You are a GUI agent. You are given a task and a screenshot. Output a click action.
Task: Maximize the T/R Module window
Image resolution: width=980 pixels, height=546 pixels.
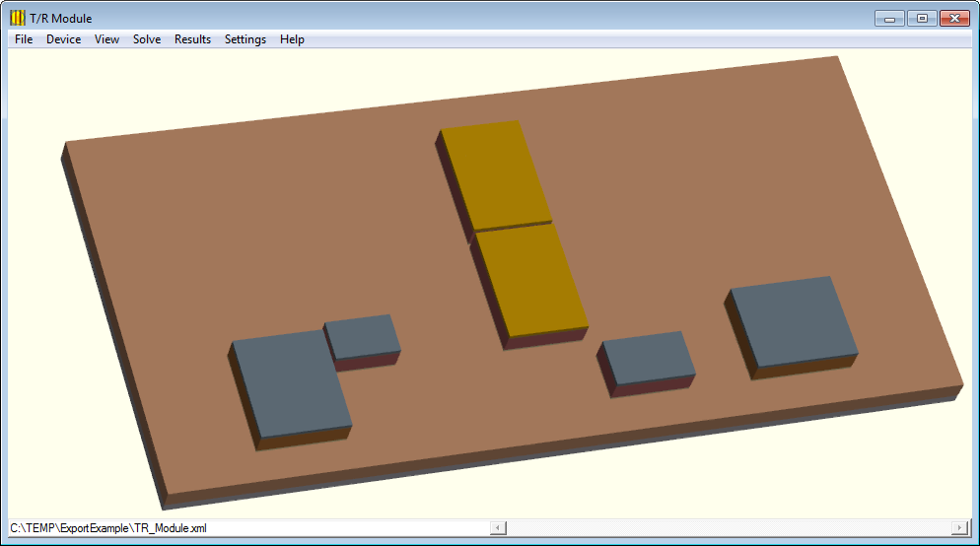point(922,19)
